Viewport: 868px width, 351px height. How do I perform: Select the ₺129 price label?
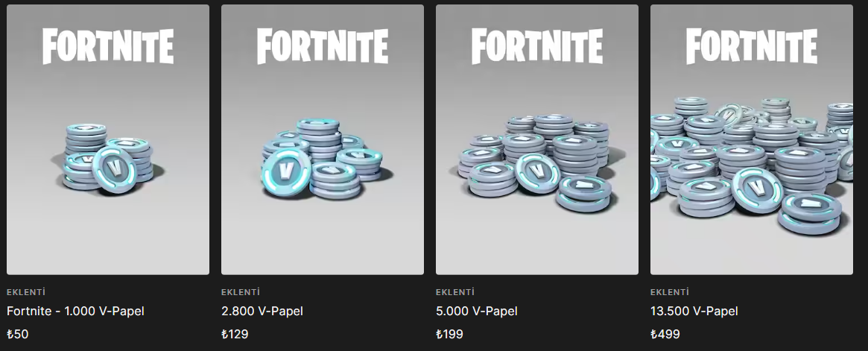[x=235, y=334]
